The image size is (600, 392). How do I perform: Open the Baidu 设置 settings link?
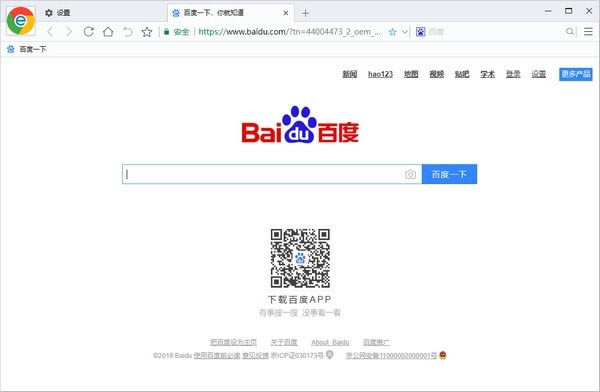pos(538,74)
